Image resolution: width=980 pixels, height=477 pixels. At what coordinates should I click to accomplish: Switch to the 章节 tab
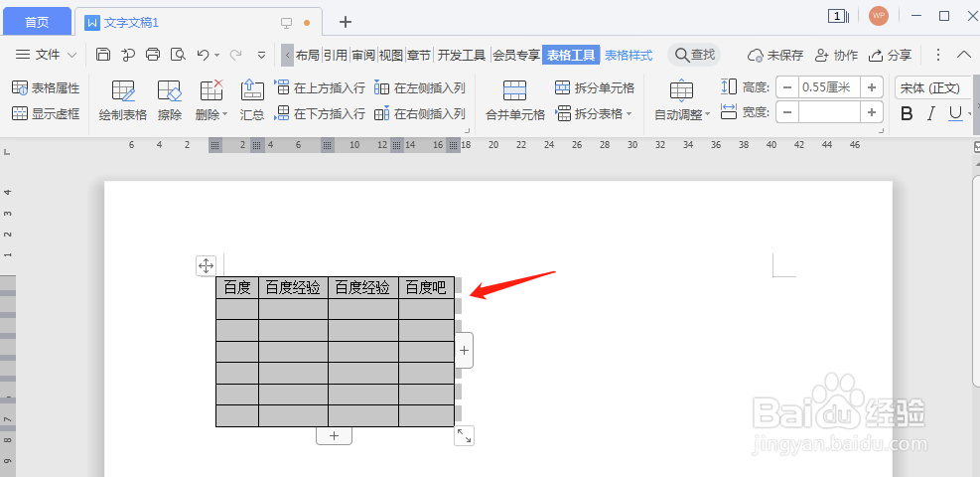tap(419, 55)
